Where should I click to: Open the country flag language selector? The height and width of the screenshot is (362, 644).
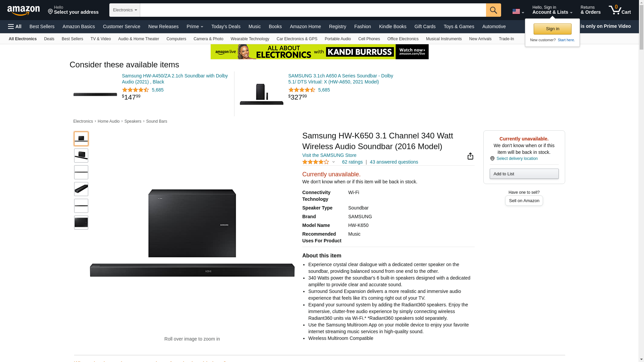(518, 11)
